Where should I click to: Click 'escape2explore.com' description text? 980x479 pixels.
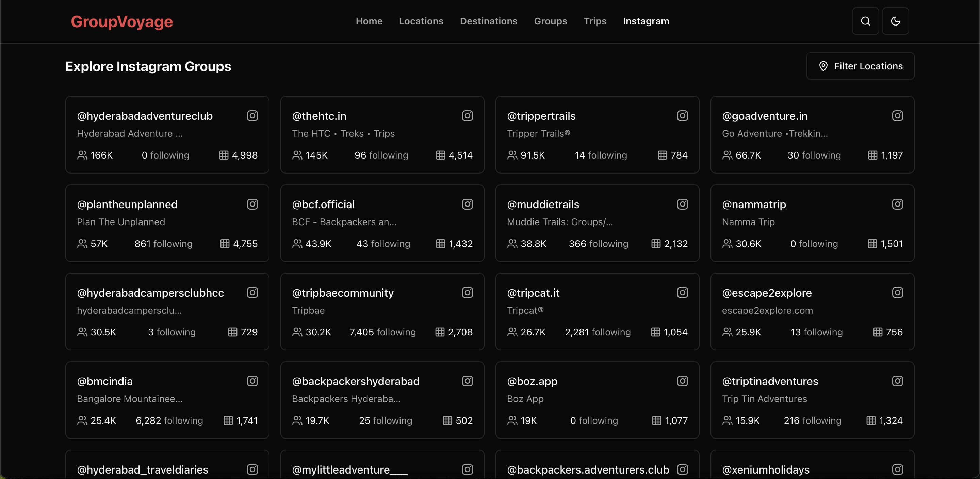767,311
